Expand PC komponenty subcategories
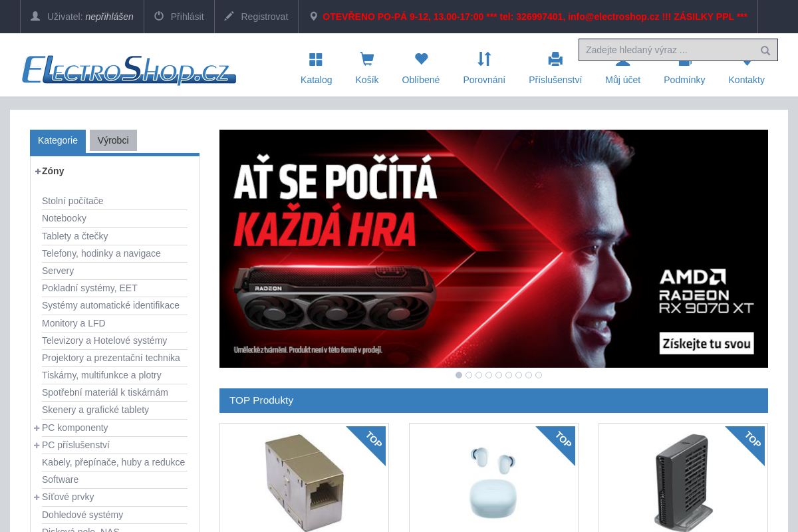Image resolution: width=798 pixels, height=532 pixels. click(37, 428)
